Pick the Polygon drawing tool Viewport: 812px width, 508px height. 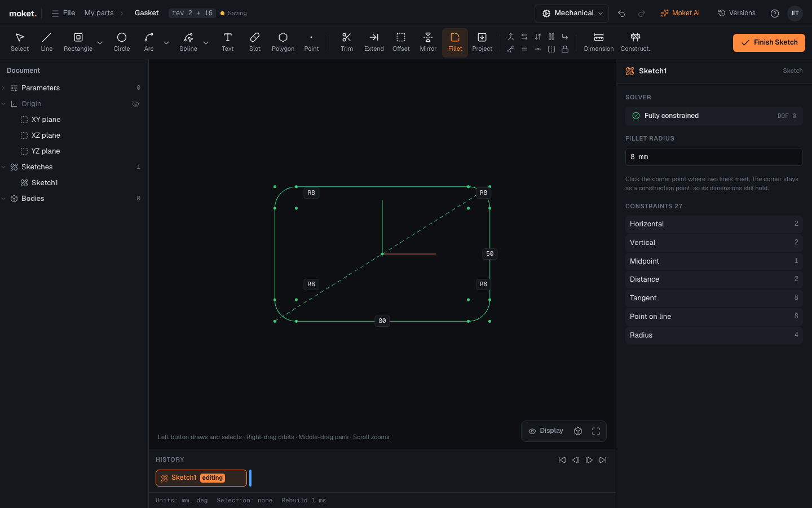click(283, 42)
